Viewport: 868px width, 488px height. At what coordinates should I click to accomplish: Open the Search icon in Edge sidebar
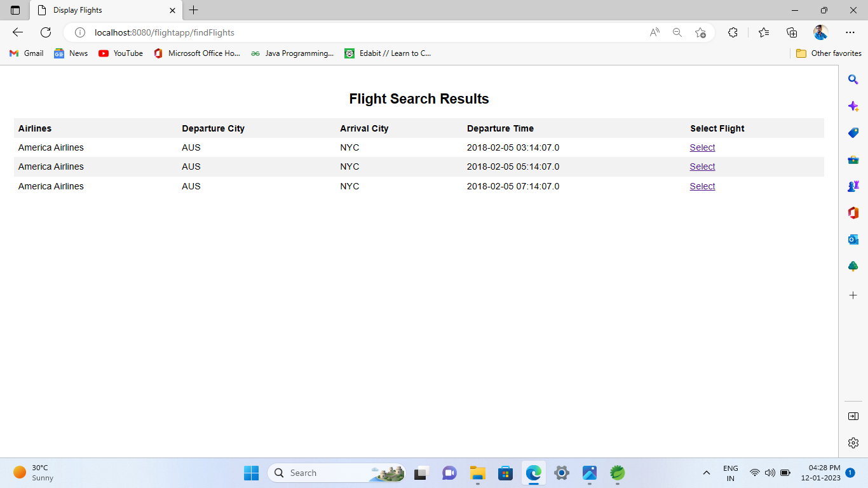click(x=853, y=79)
